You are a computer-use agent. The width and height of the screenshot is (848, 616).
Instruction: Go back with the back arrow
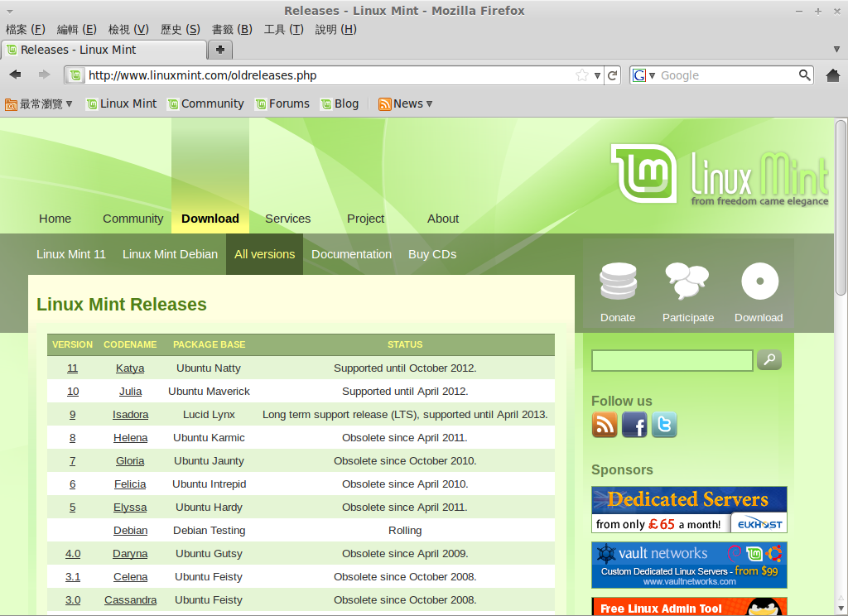click(15, 75)
